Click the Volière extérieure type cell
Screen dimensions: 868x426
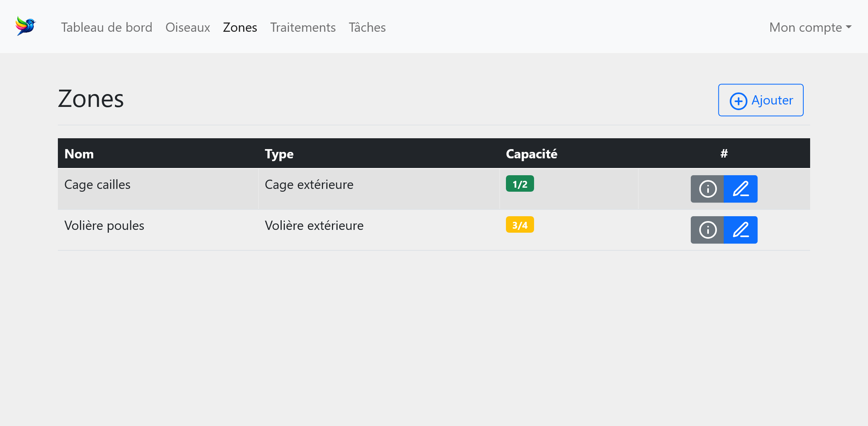tap(314, 226)
